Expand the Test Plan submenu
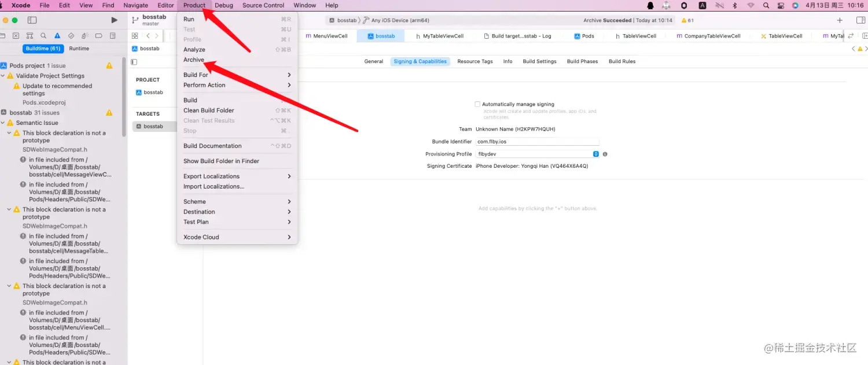This screenshot has width=868, height=365. (237, 222)
